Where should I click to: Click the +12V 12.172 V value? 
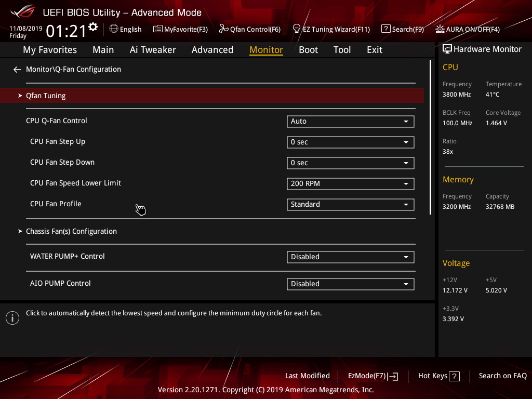pyautogui.click(x=455, y=290)
